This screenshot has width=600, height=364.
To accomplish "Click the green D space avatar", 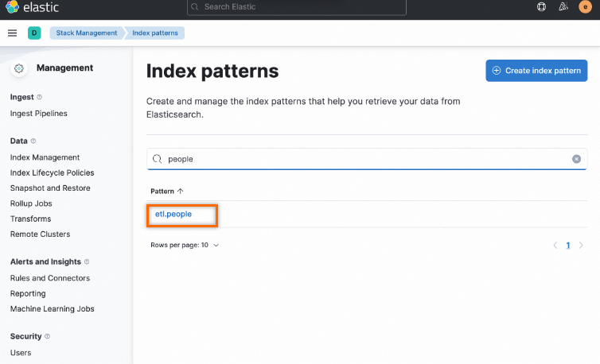I will pos(34,33).
